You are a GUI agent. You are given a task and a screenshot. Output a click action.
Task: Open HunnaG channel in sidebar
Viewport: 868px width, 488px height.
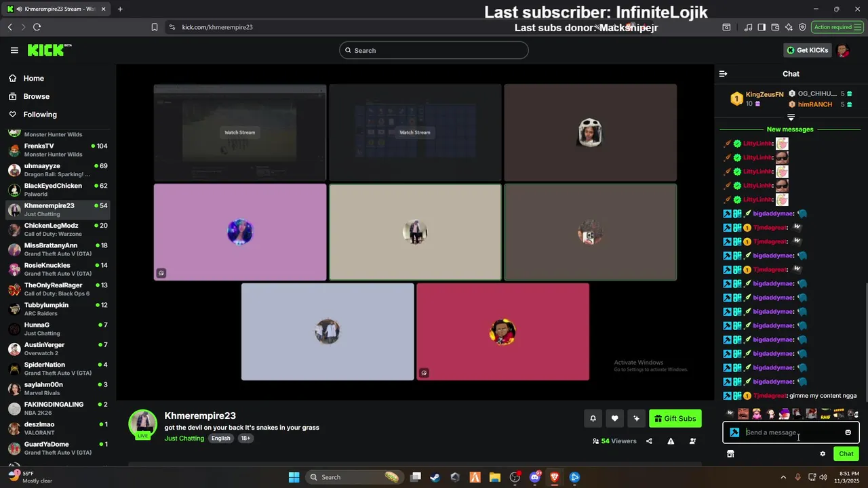(58, 329)
